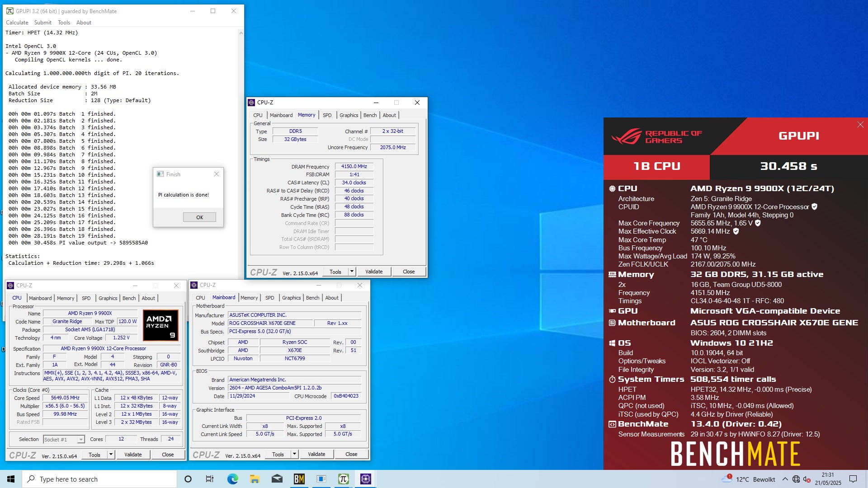Screen dimensions: 868x488
Task: Open network globe icon in tray
Action: point(796,479)
